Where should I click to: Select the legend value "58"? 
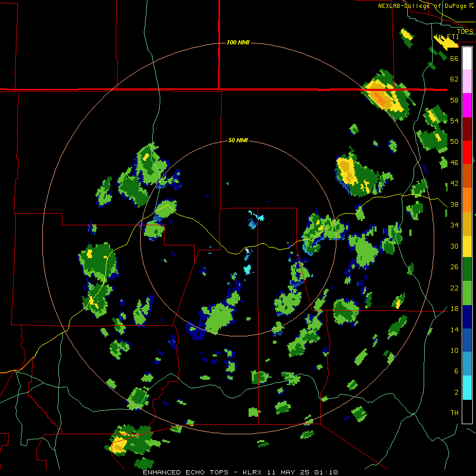pyautogui.click(x=454, y=100)
